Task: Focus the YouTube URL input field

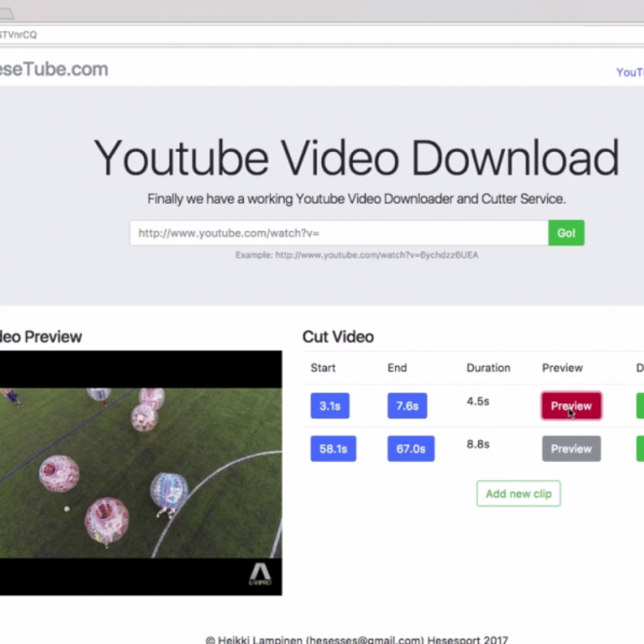Action: coord(339,233)
